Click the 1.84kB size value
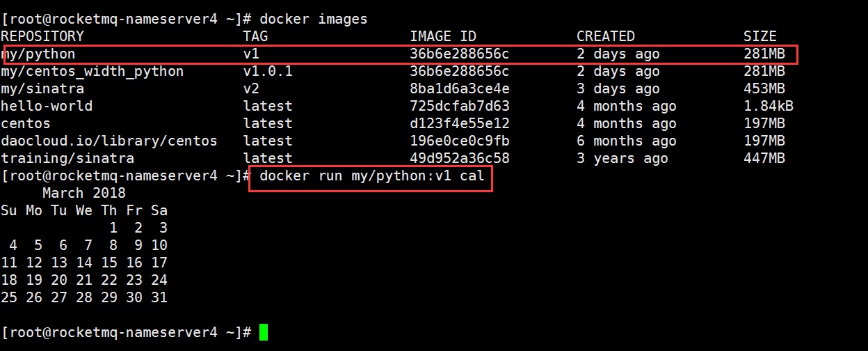Image resolution: width=868 pixels, height=351 pixels. point(769,106)
